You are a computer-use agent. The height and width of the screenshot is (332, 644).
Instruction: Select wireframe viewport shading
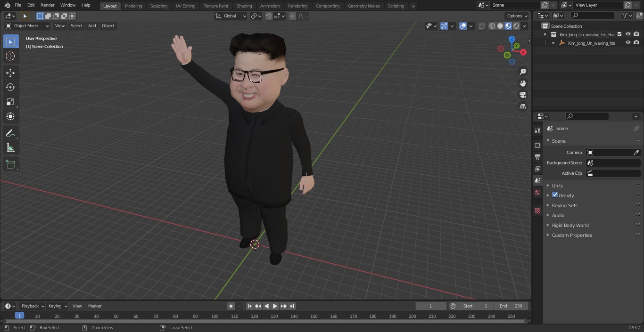(x=492, y=26)
